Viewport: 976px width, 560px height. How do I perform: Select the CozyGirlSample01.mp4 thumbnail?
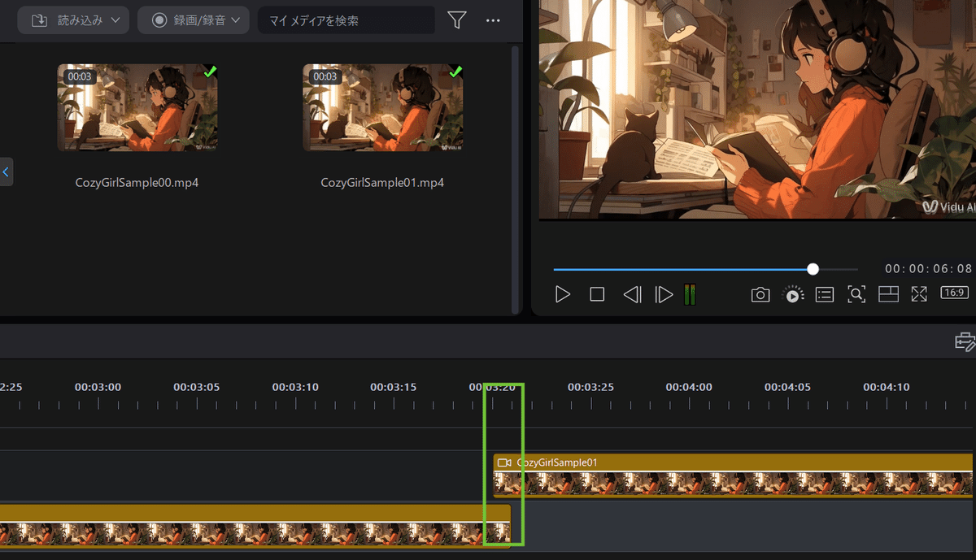tap(383, 108)
